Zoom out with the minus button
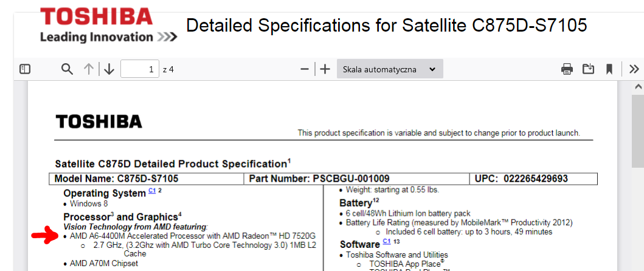This screenshot has width=644, height=271. click(x=304, y=69)
